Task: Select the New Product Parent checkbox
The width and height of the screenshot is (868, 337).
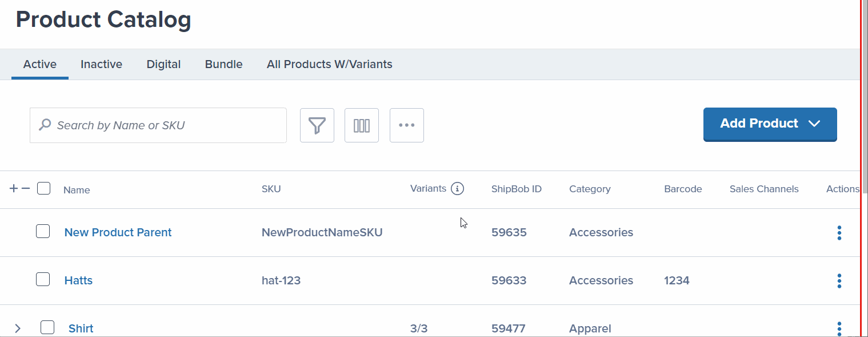Action: click(x=43, y=231)
